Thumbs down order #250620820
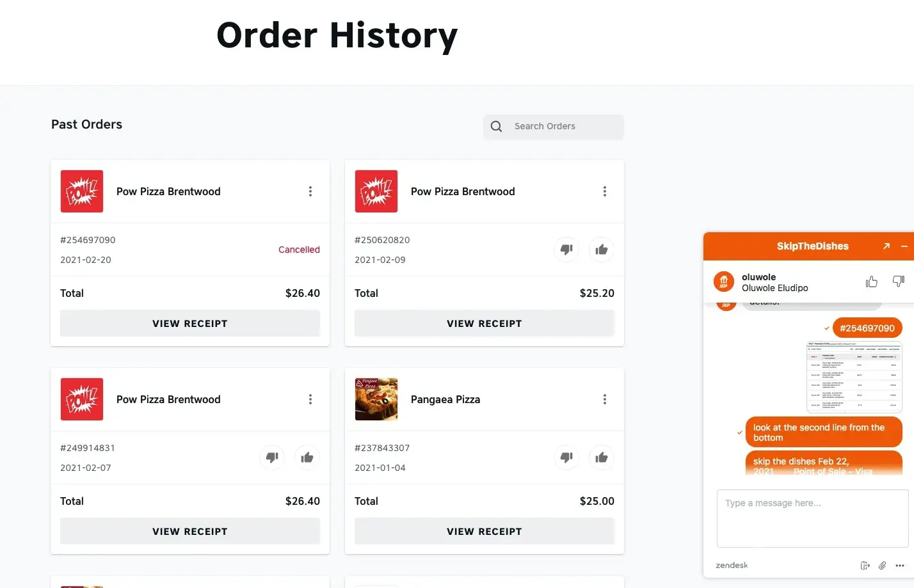914x588 pixels. pyautogui.click(x=566, y=250)
